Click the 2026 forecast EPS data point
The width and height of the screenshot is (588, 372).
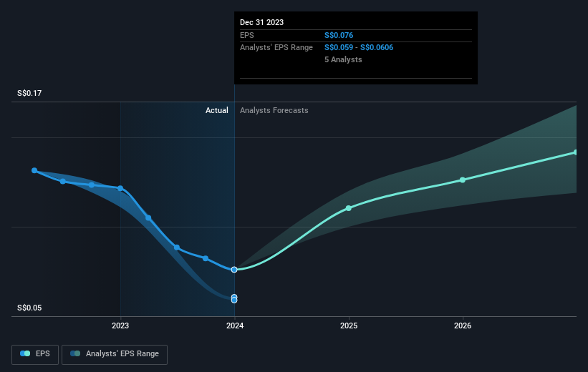coord(463,180)
